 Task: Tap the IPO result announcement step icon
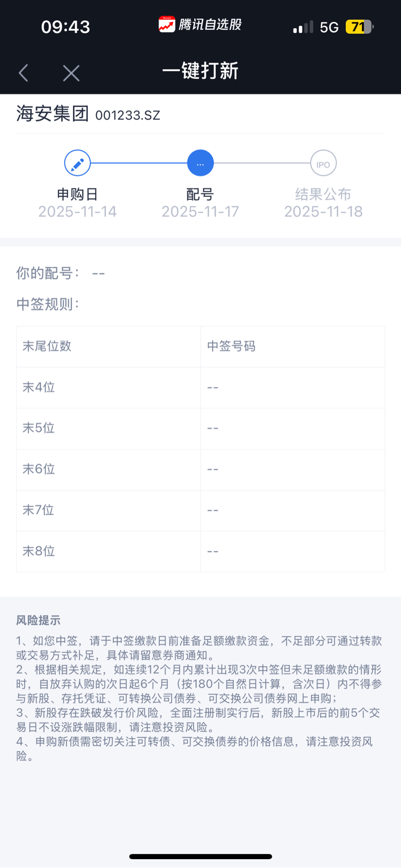tap(323, 164)
